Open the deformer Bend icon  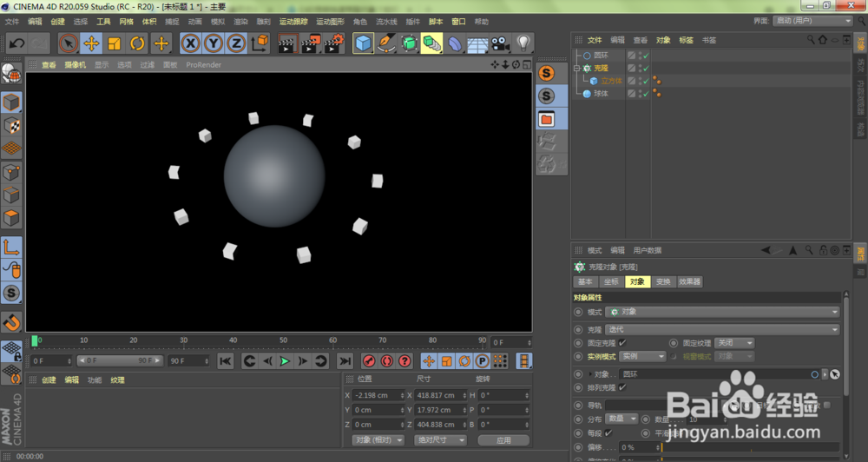[455, 43]
